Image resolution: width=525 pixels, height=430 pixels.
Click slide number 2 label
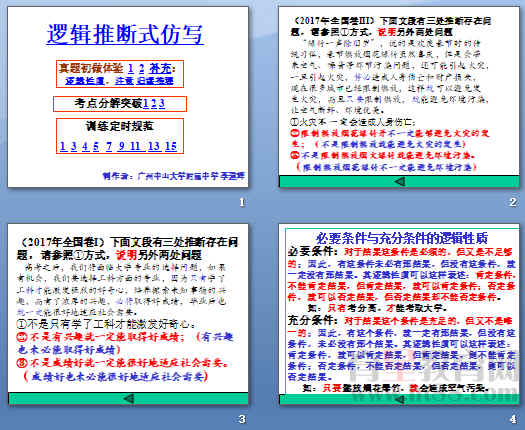pyautogui.click(x=513, y=202)
